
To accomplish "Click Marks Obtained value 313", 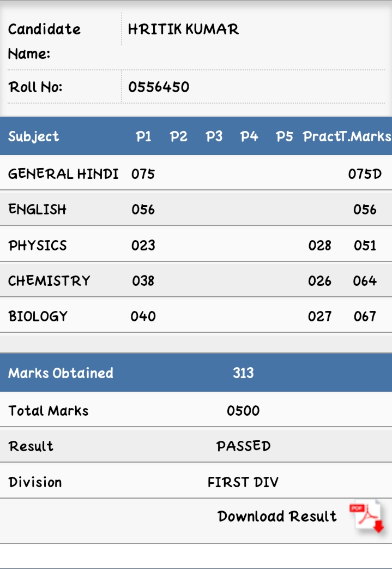I will [x=243, y=373].
